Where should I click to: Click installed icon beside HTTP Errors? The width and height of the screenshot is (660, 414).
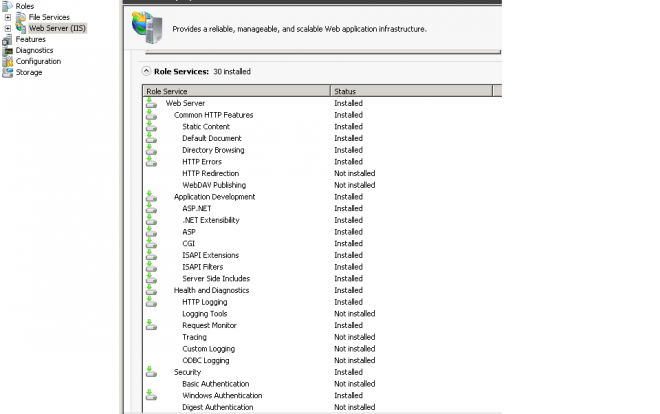click(151, 162)
